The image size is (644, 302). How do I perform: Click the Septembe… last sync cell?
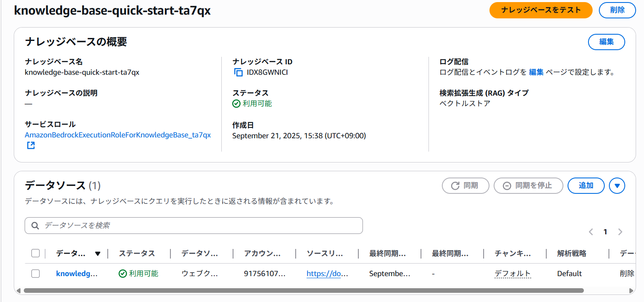coord(390,274)
